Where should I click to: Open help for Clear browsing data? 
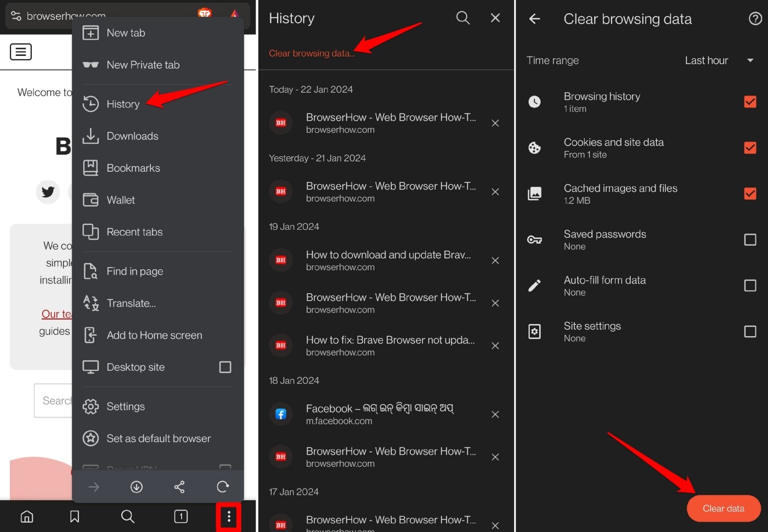click(755, 19)
